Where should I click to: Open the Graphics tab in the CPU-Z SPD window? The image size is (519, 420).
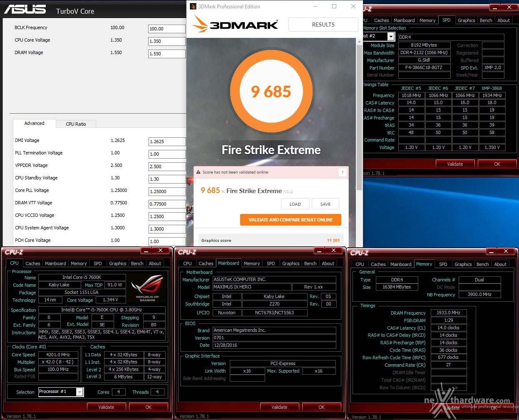[x=466, y=20]
